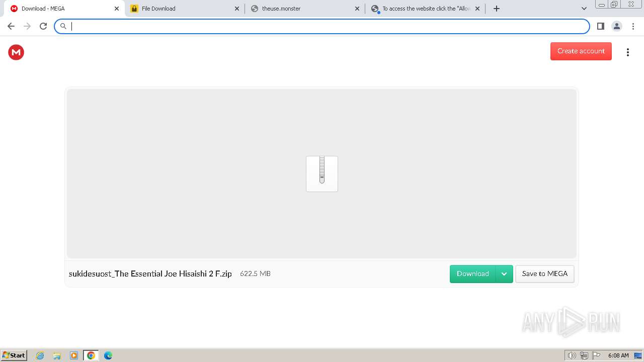The height and width of the screenshot is (362, 644).
Task: Open the volume control tray icon
Action: tap(572, 355)
